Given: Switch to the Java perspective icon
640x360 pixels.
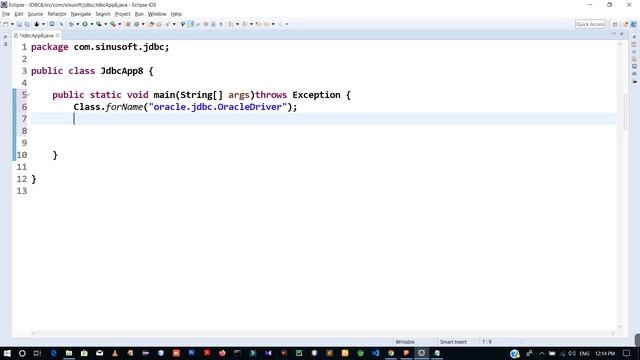Looking at the screenshot, I should (x=634, y=24).
